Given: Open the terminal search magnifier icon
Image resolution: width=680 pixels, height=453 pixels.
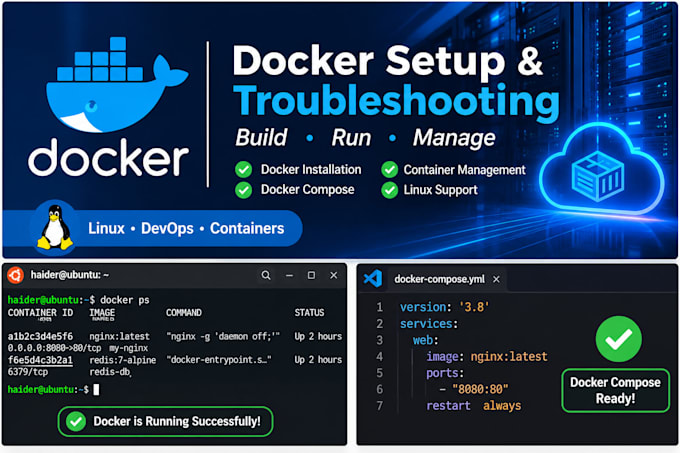Looking at the screenshot, I should click(266, 275).
